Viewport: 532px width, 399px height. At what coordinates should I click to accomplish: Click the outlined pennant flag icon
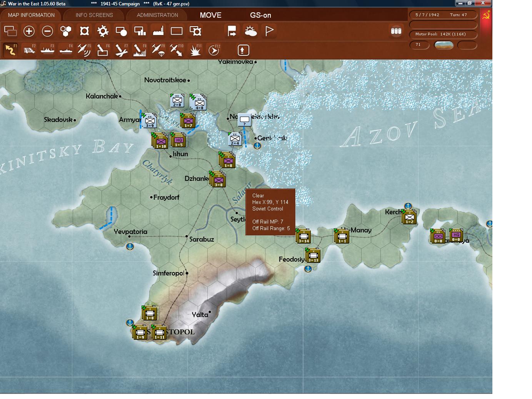tap(269, 31)
